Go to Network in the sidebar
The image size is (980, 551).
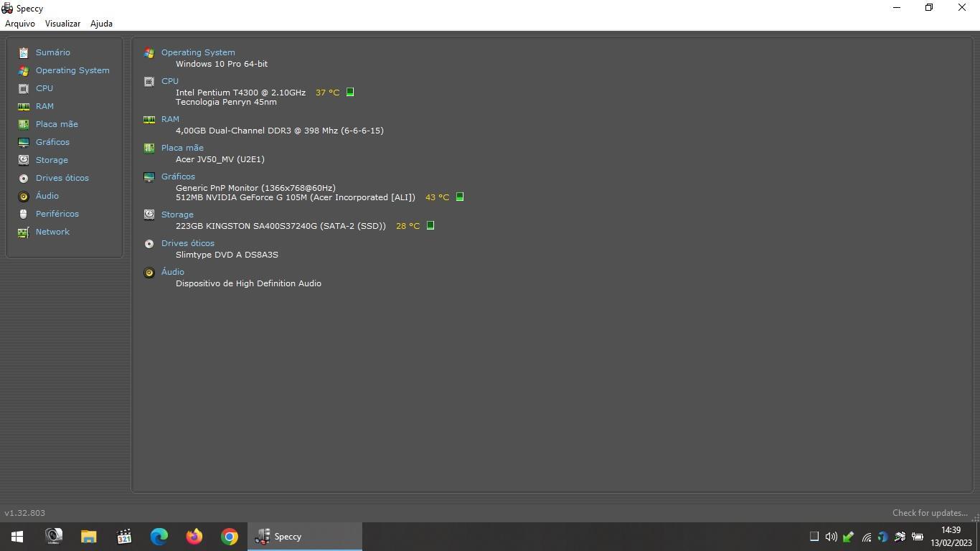pos(52,232)
